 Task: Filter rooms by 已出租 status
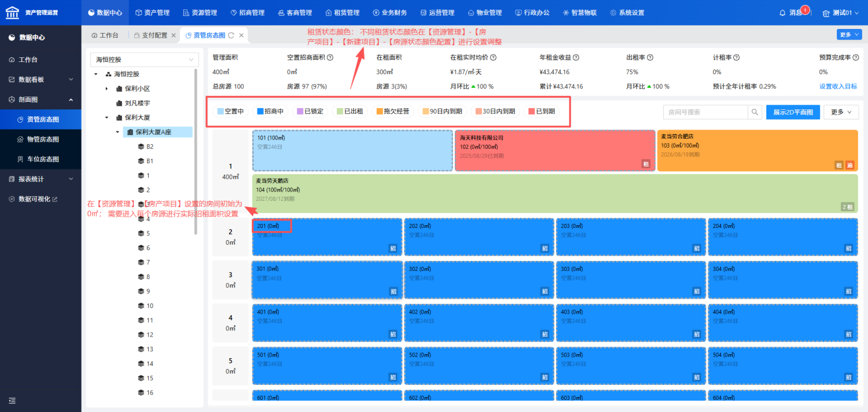[350, 111]
